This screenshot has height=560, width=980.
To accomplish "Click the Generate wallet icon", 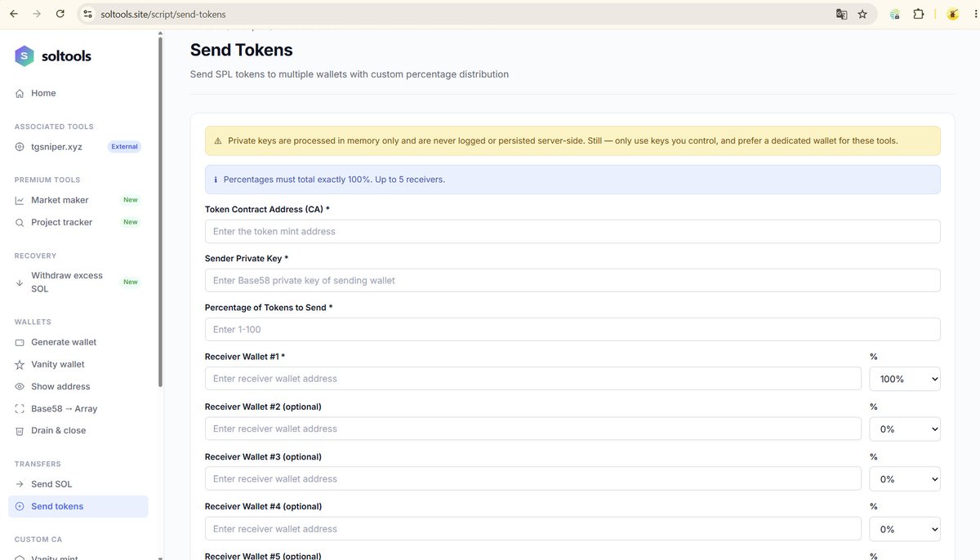I will [x=20, y=342].
